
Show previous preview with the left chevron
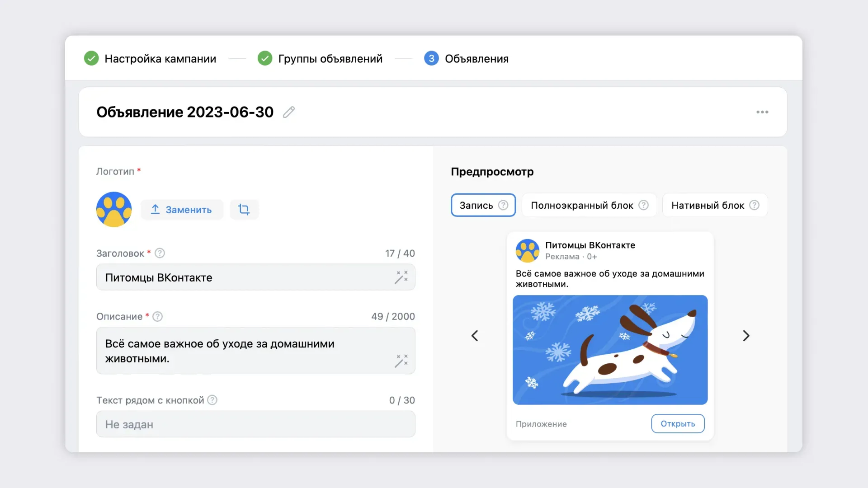[x=475, y=336]
